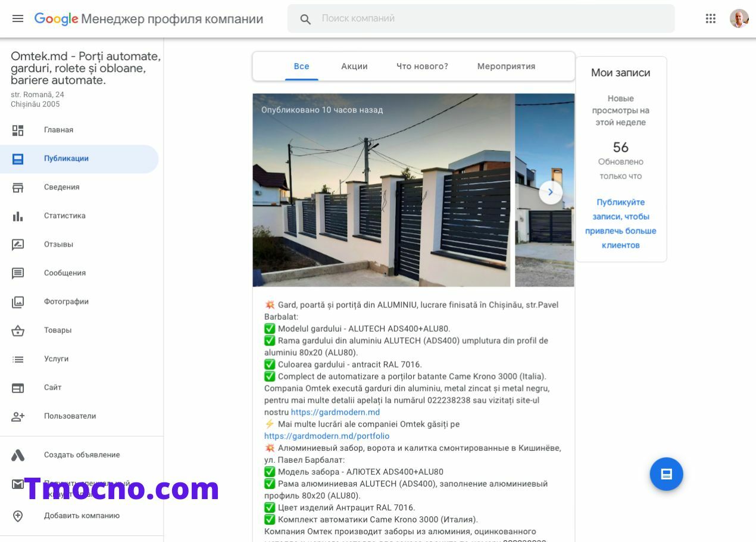
Task: Open the https://gardmodern.md link
Action: [335, 412]
